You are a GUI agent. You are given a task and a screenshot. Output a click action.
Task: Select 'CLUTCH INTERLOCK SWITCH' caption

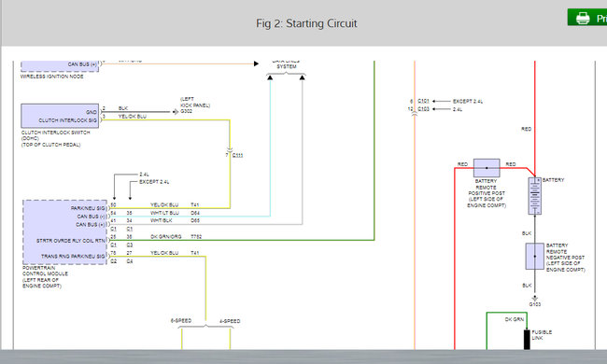point(56,133)
